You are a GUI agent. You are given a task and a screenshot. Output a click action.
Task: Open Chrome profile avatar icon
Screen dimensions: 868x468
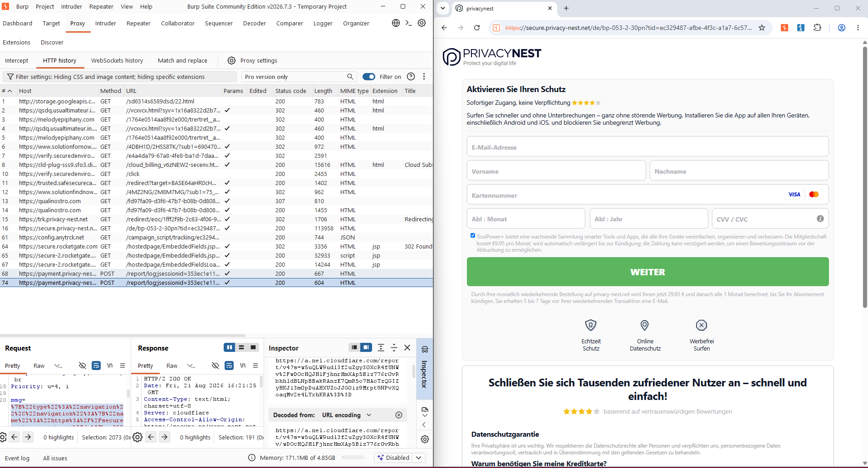[x=842, y=28]
